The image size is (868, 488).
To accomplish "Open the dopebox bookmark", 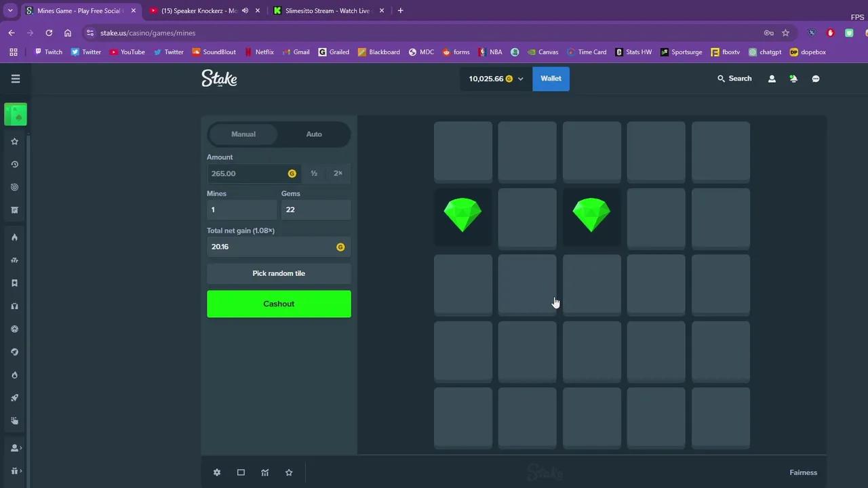I will pyautogui.click(x=808, y=52).
